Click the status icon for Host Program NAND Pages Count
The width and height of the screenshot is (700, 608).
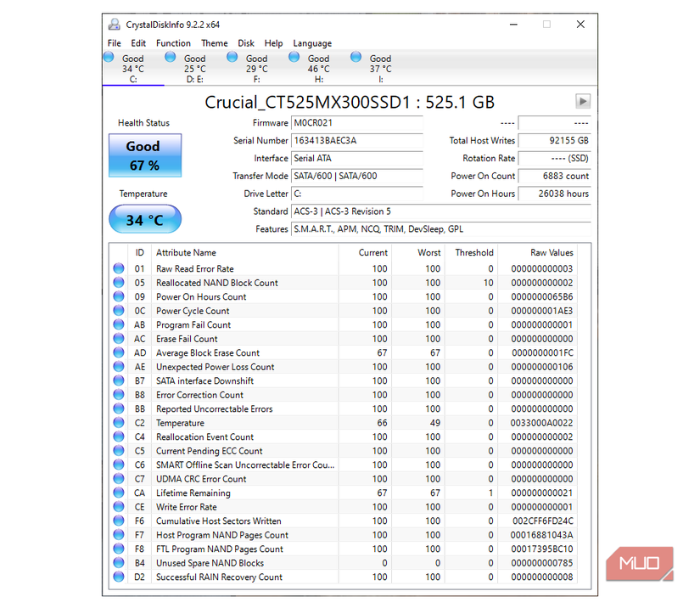[119, 535]
